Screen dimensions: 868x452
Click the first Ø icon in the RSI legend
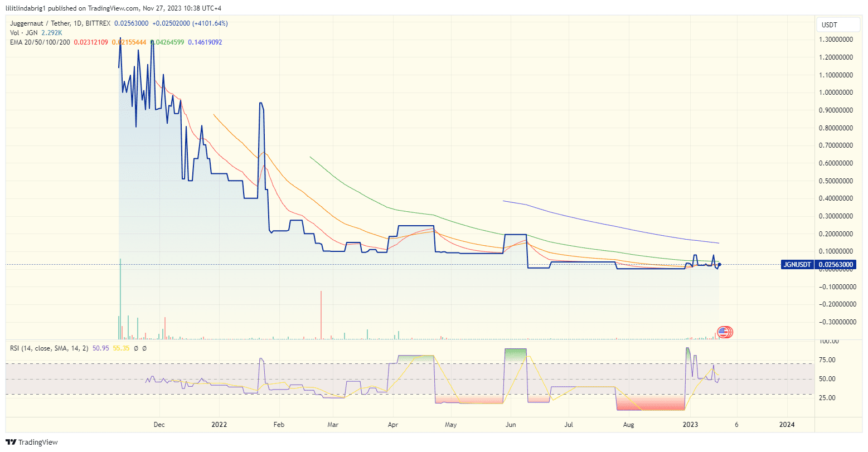136,347
